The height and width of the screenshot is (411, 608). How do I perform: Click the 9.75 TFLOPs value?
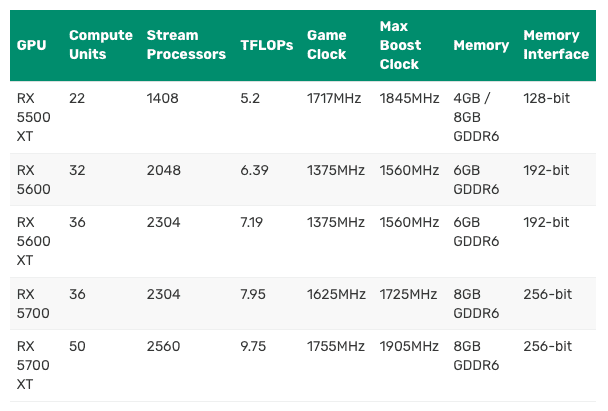tap(253, 346)
